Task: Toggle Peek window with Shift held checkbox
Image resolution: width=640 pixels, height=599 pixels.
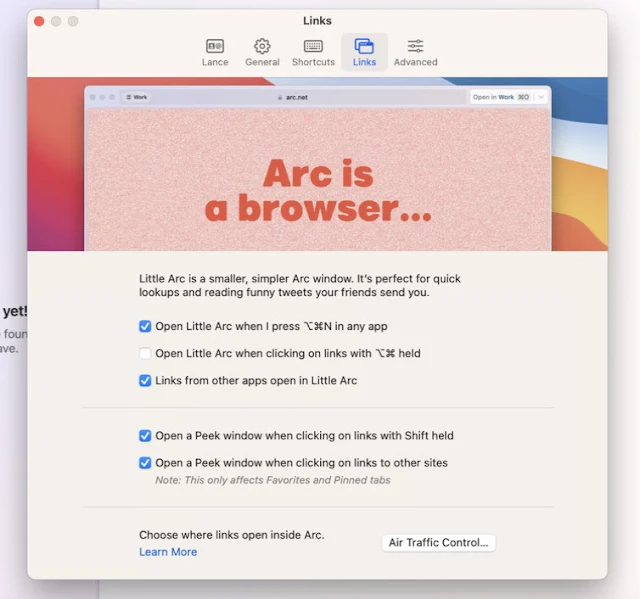Action: 145,435
